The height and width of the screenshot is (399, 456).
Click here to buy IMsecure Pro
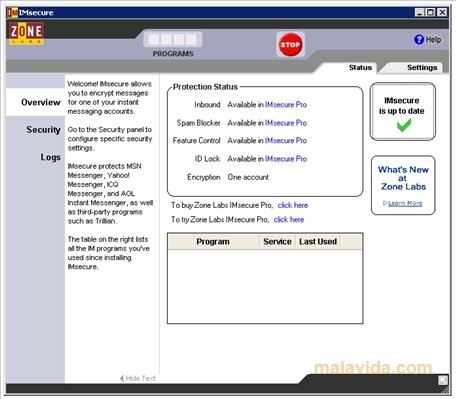293,205
